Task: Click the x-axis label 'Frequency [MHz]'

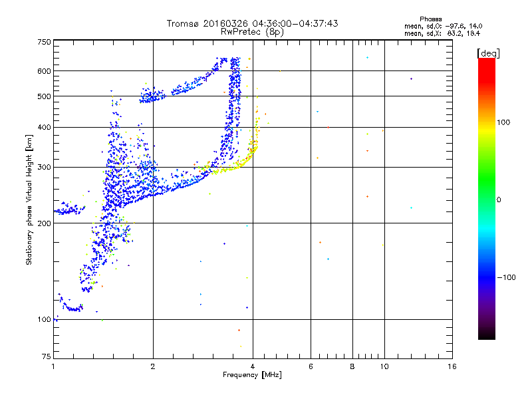Action: coord(252,375)
